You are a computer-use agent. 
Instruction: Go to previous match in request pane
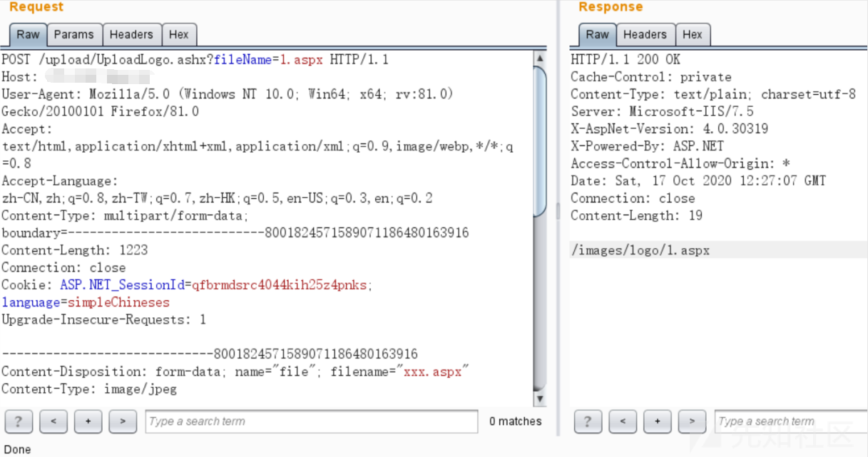(53, 421)
